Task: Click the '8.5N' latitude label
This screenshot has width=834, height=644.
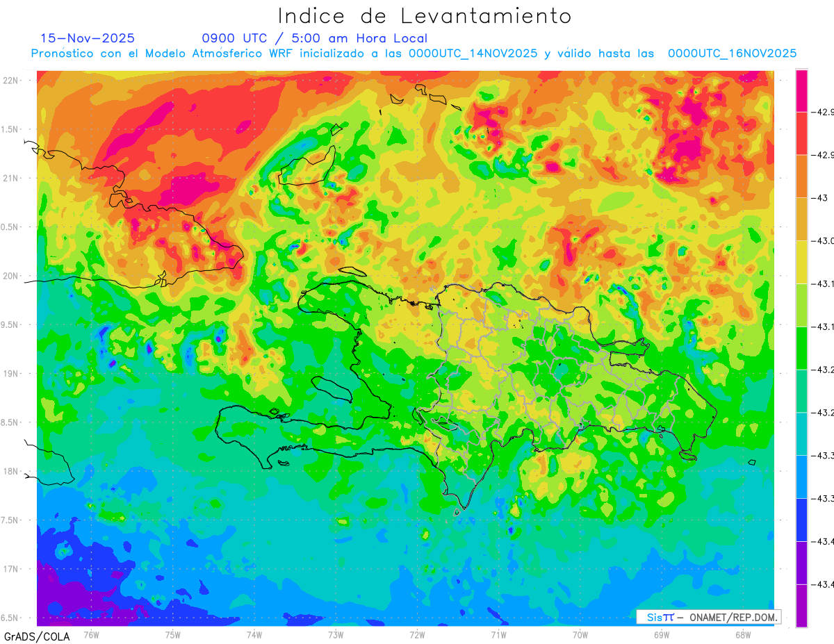Action: click(10, 422)
